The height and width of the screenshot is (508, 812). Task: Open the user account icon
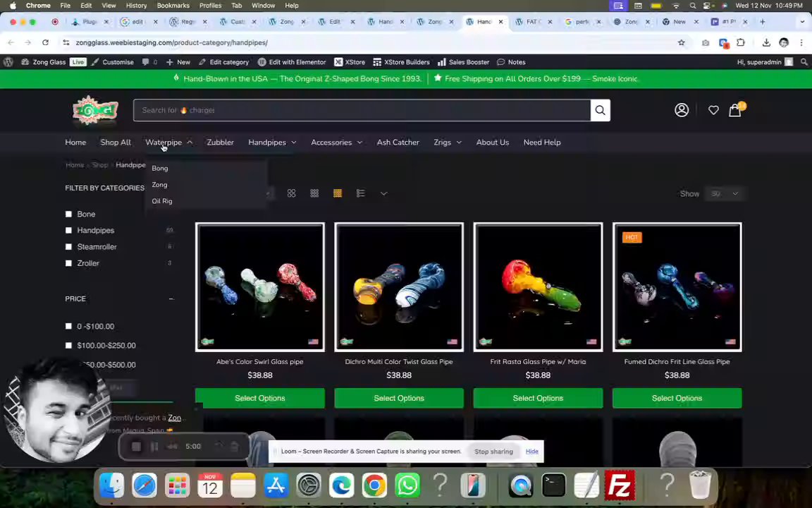point(682,110)
